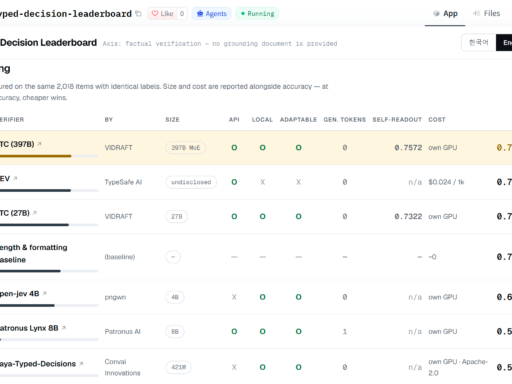Click the $0.024 / 1k cost cell
This screenshot has width=512, height=384.
coord(446,182)
